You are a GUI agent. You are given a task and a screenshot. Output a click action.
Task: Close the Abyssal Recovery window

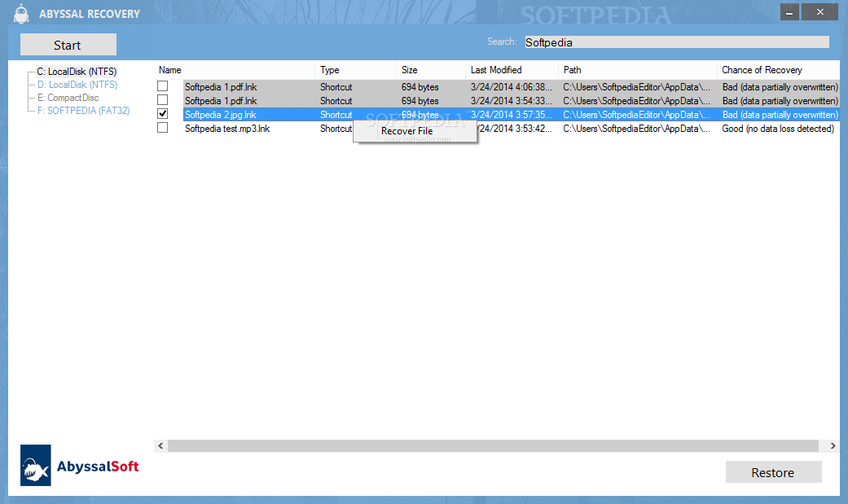coord(819,12)
